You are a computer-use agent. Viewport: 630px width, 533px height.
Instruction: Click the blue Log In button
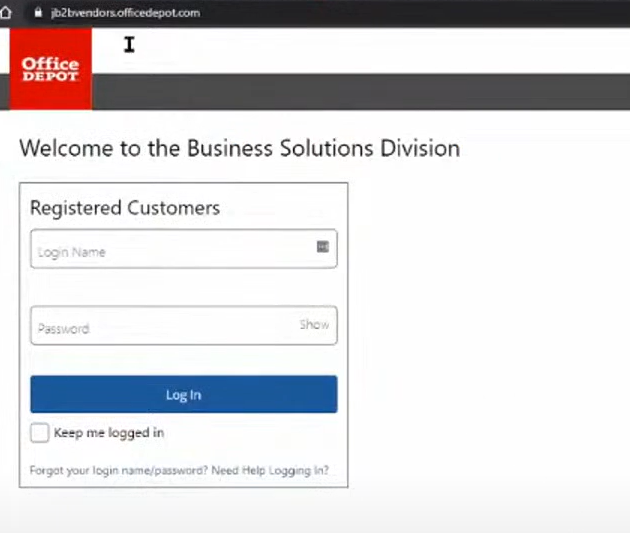pos(184,394)
